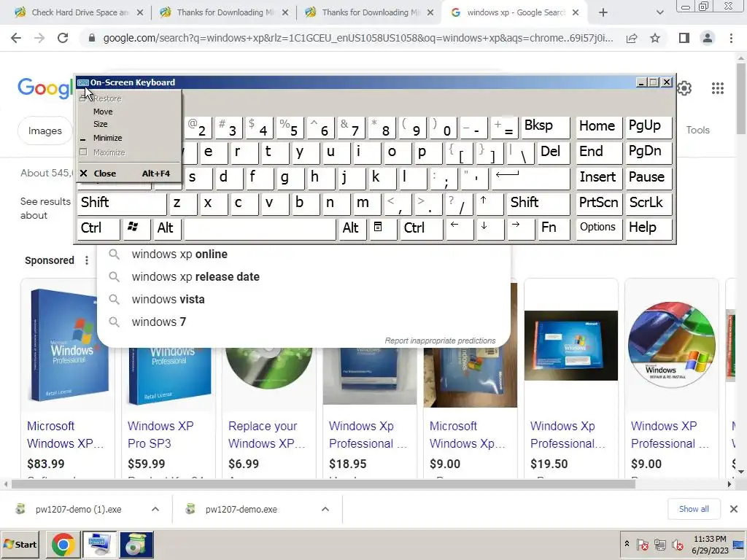The height and width of the screenshot is (560, 747).
Task: Open the share page icon
Action: pyautogui.click(x=632, y=38)
